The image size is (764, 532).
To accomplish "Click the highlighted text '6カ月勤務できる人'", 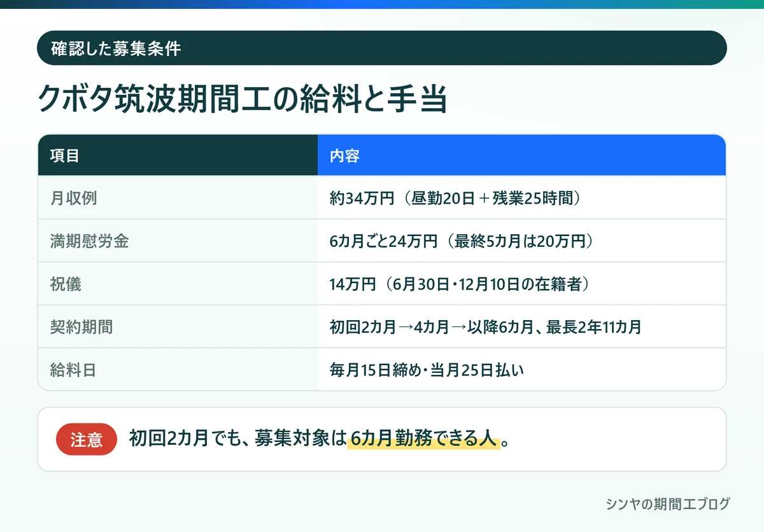I will click(x=423, y=440).
